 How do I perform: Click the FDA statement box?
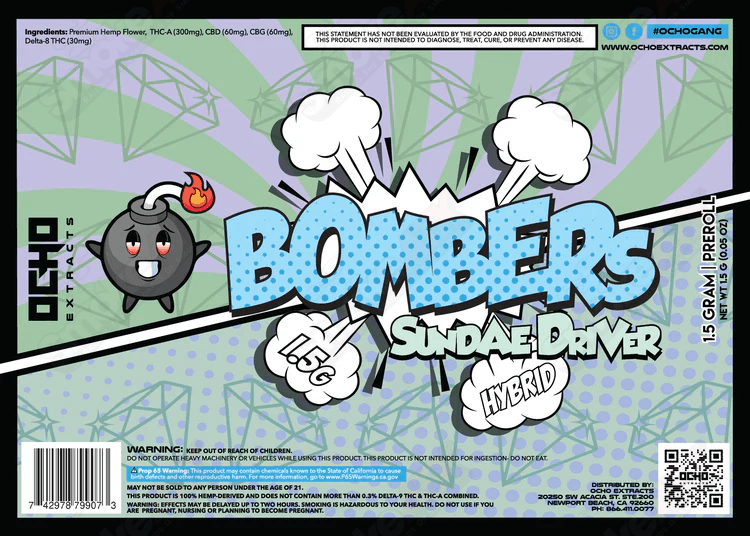tap(451, 37)
